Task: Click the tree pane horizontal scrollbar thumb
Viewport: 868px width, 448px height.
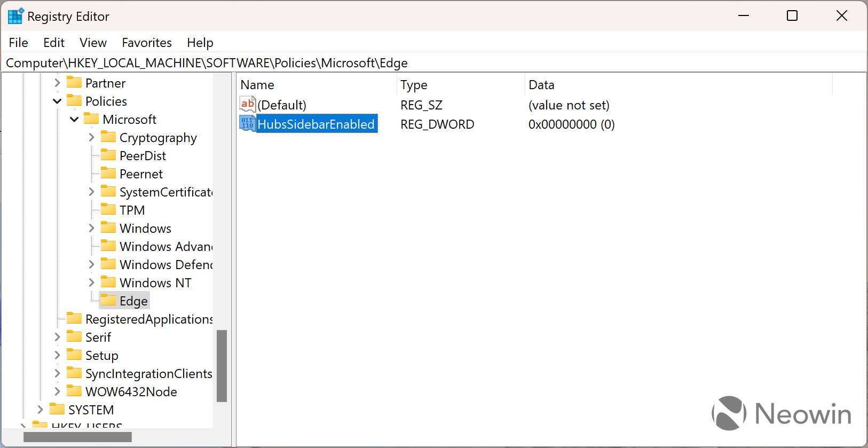Action: click(x=77, y=437)
